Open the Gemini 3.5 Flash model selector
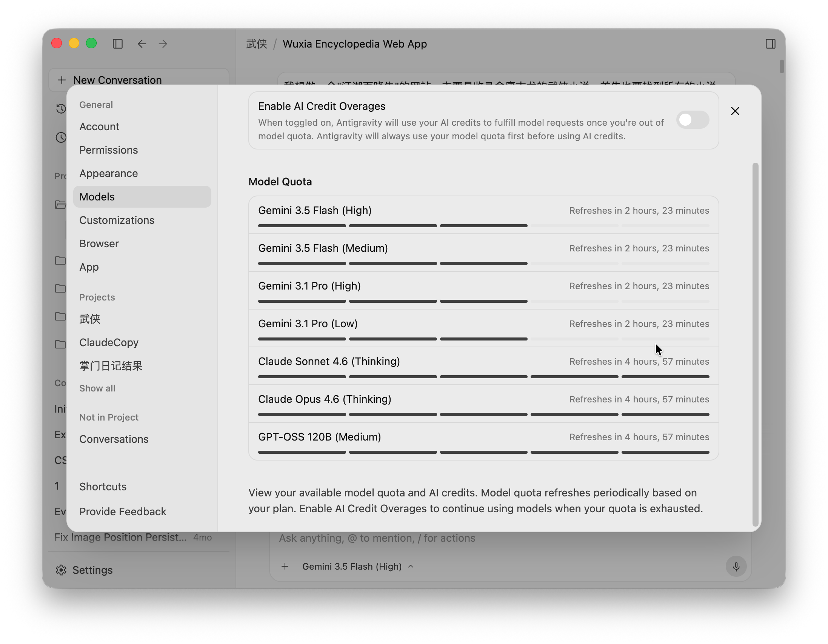 point(357,566)
